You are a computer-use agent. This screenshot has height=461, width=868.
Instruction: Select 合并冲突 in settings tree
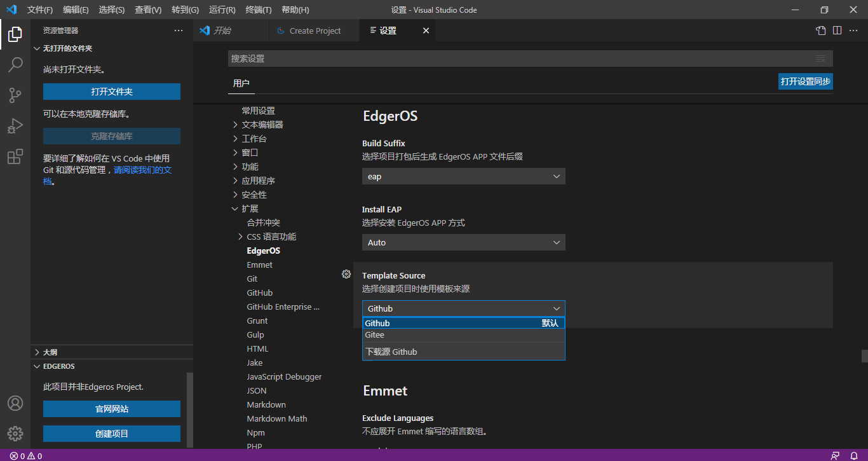click(263, 223)
